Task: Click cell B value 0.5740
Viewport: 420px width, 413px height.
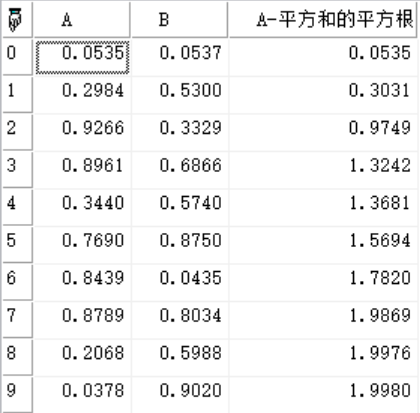Action: click(180, 207)
